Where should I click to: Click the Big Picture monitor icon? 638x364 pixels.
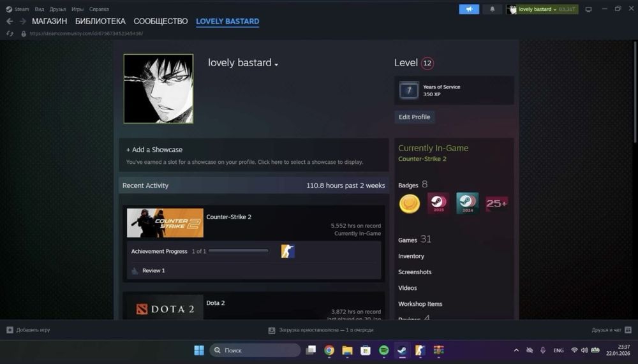pyautogui.click(x=588, y=10)
